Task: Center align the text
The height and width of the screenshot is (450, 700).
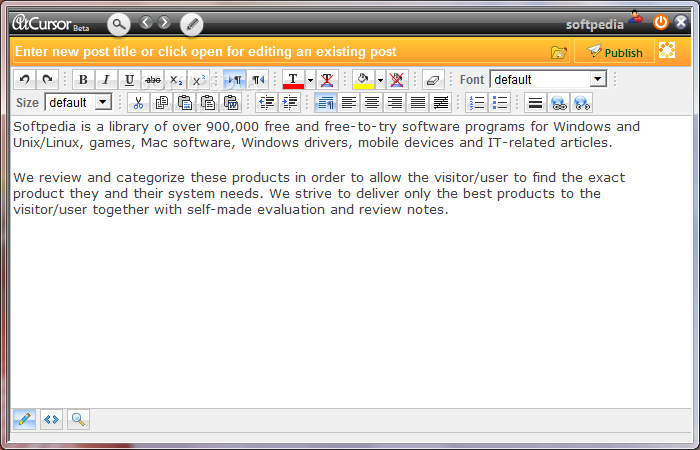Action: (x=372, y=103)
